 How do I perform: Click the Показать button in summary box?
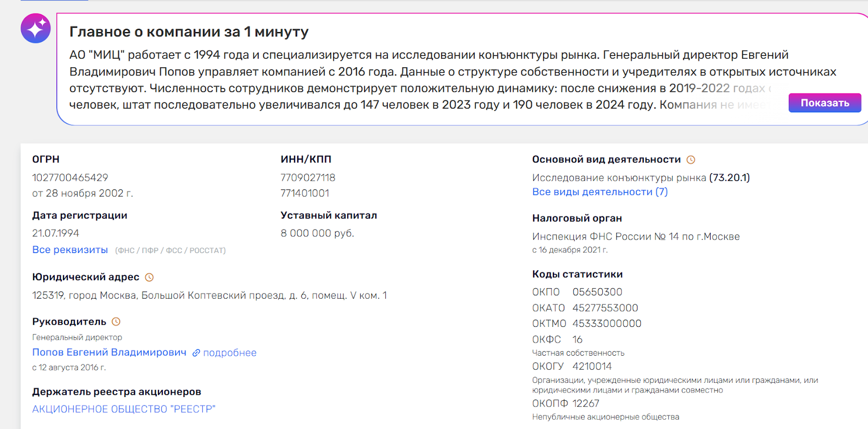825,103
